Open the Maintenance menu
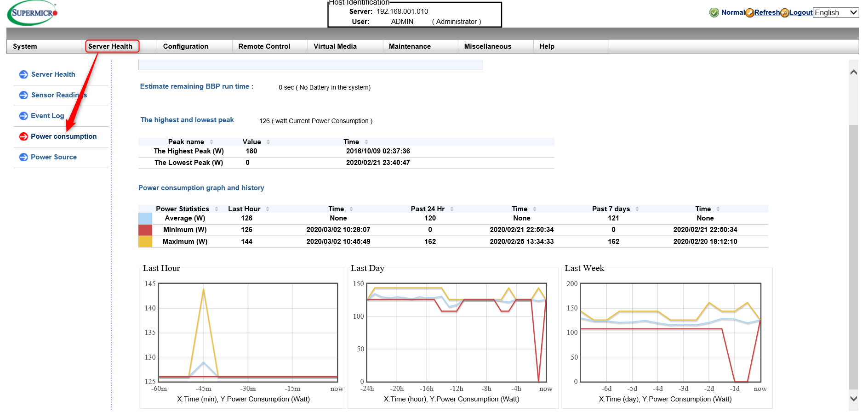 (x=410, y=46)
